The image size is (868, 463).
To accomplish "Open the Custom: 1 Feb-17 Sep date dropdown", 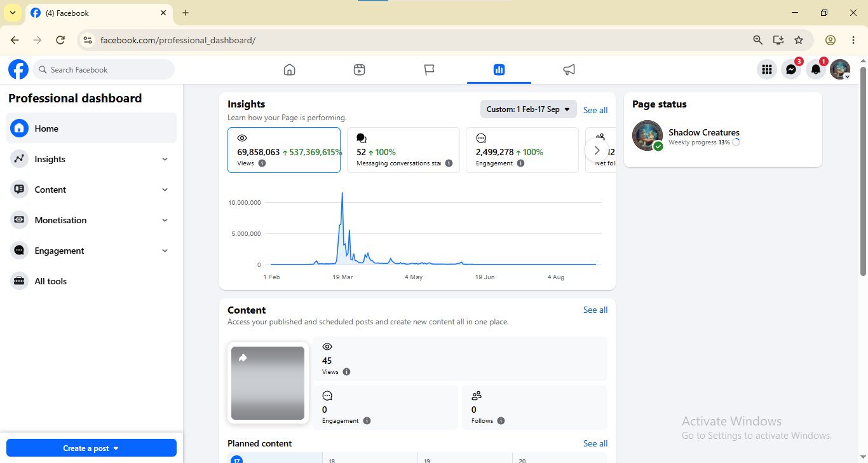I will tap(528, 109).
